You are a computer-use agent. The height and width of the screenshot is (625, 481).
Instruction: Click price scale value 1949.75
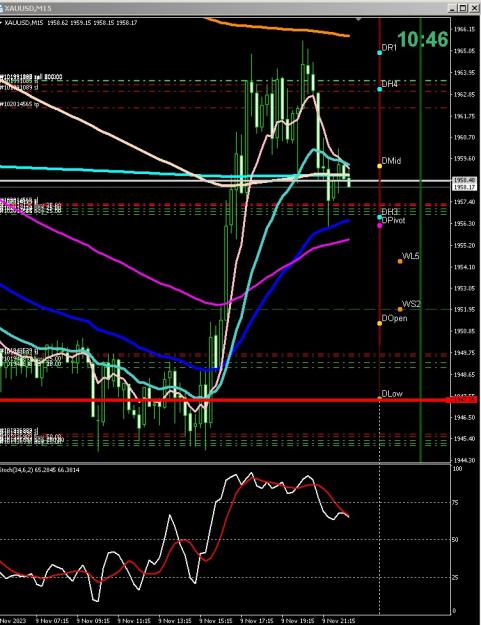465,352
